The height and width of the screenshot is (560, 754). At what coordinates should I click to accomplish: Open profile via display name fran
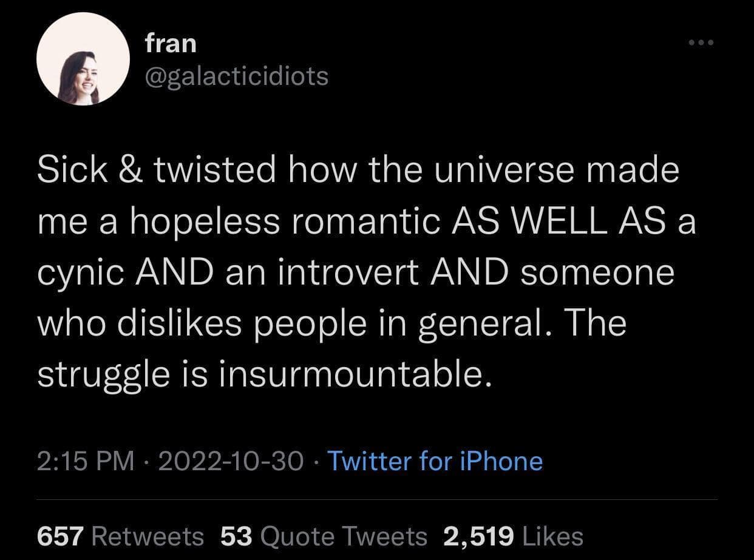coord(171,43)
